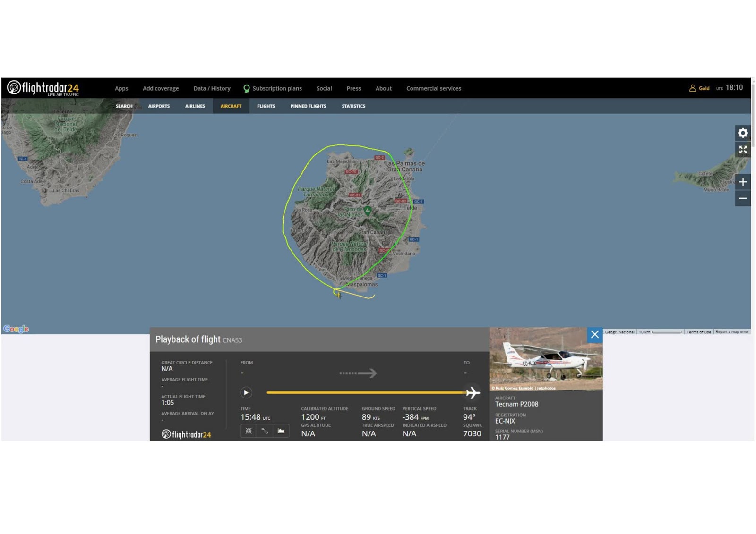Click the flight route icon button

coord(265,431)
